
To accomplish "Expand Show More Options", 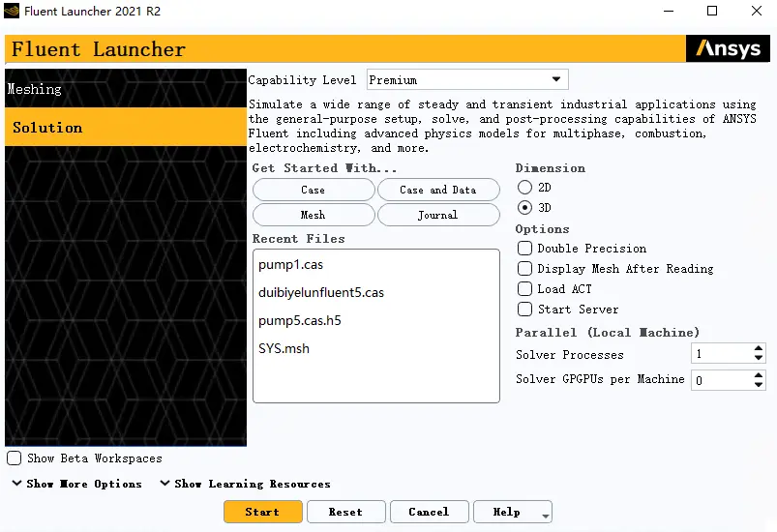I will coord(76,484).
